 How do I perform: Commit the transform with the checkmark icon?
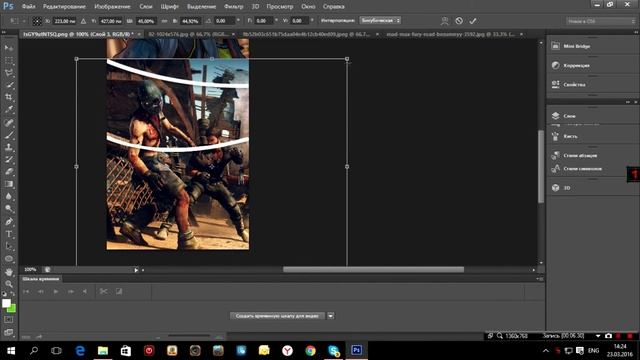point(473,21)
